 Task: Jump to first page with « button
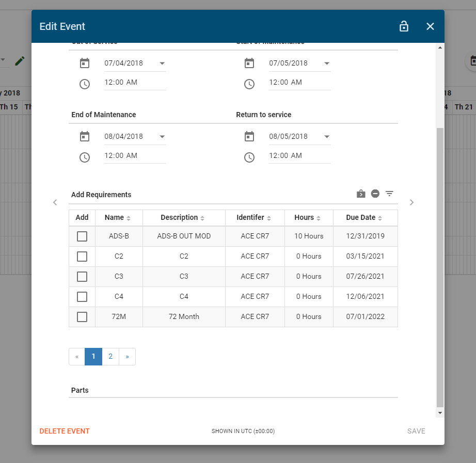pyautogui.click(x=77, y=357)
